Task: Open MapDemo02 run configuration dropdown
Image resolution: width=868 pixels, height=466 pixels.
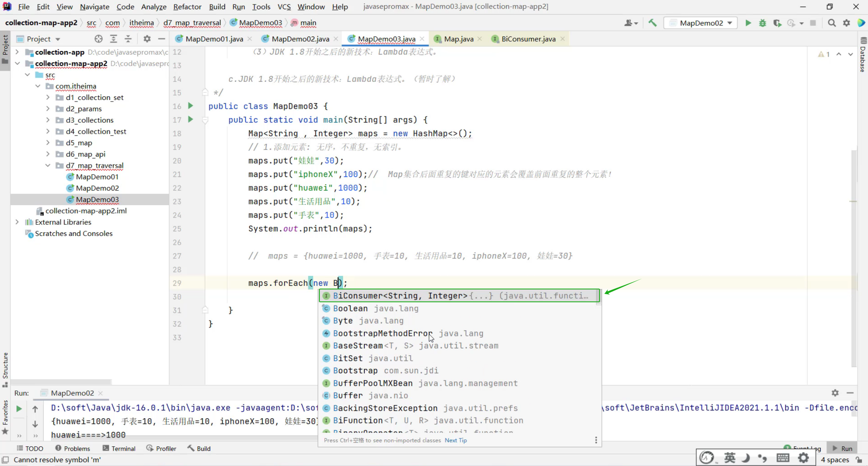Action: pos(701,23)
